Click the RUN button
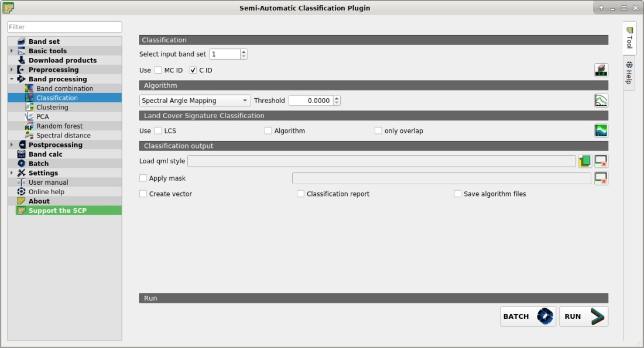 click(x=584, y=316)
